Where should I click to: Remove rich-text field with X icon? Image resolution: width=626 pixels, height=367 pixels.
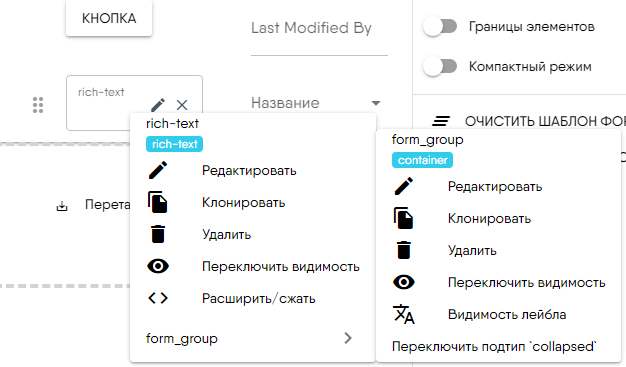[x=182, y=105]
